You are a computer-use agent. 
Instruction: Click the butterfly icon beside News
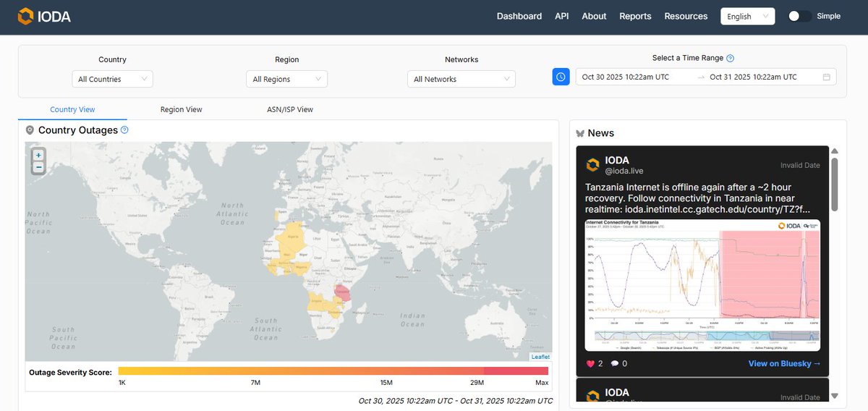tap(579, 133)
